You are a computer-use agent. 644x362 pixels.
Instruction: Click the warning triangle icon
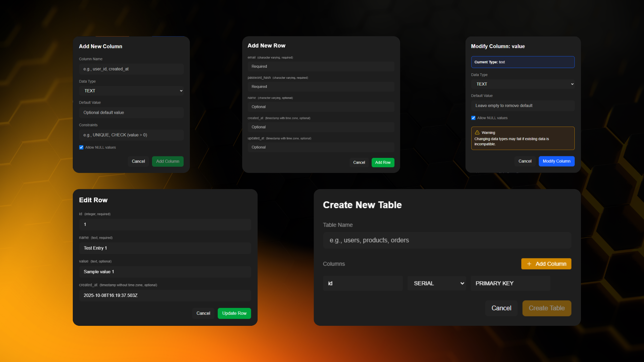tap(477, 132)
